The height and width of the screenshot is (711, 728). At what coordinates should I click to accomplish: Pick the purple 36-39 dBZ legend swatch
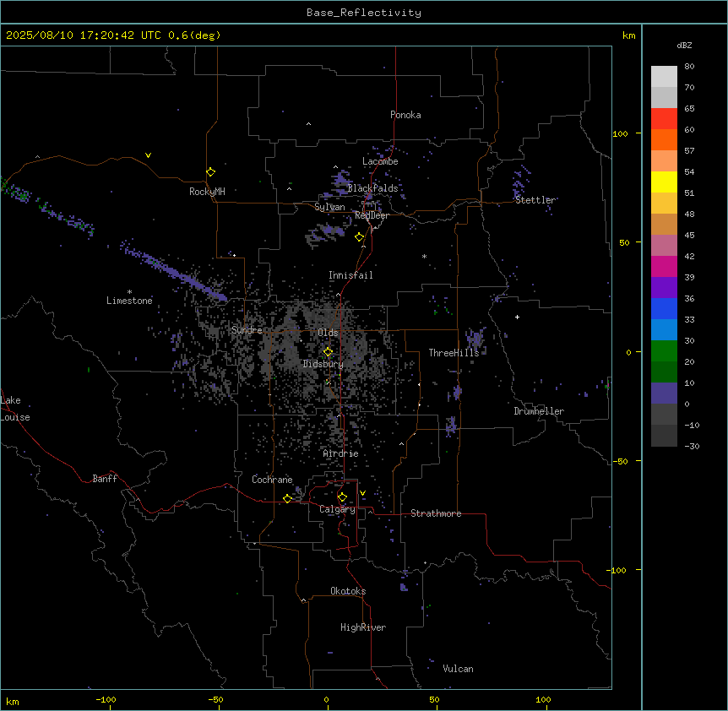[x=664, y=287]
